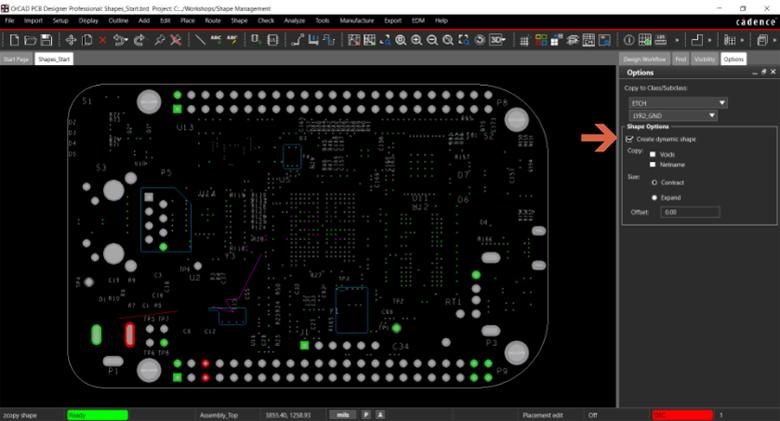The image size is (780, 421).
Task: Open the Help menu
Action: point(441,21)
